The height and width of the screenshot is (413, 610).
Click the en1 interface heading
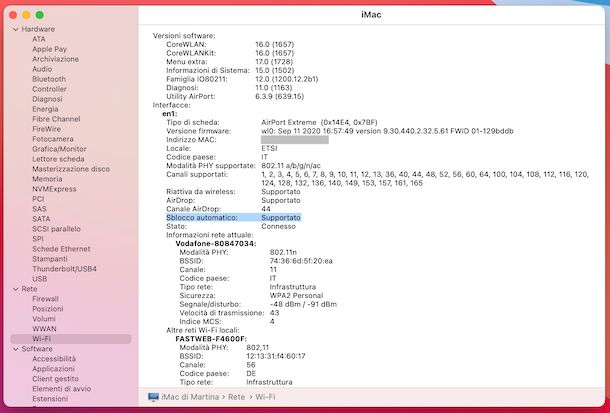pos(170,114)
